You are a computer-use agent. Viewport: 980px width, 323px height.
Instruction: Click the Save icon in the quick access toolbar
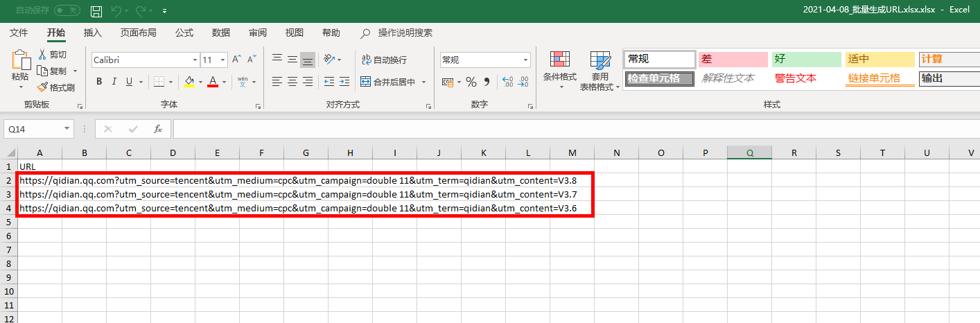point(96,10)
